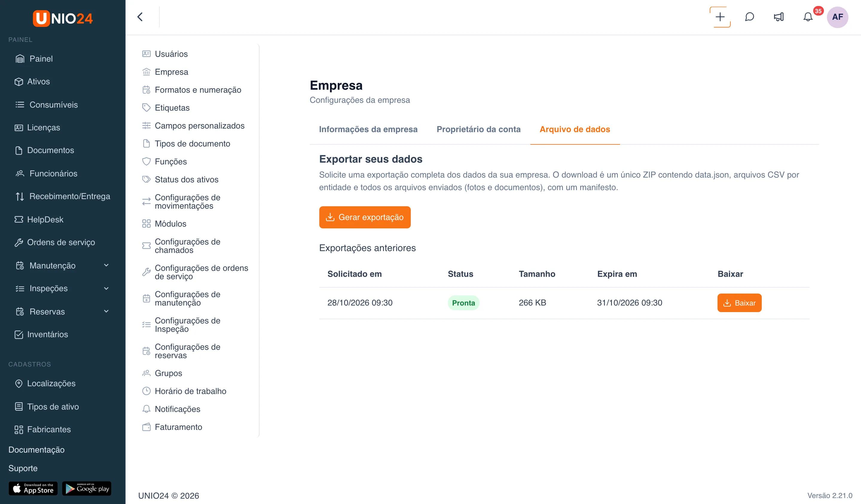Switch to Informações da empresa tab
Image resolution: width=861 pixels, height=504 pixels.
[x=368, y=129]
